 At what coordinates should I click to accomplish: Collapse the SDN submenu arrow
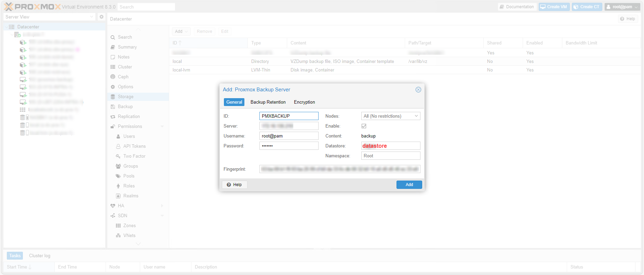(x=162, y=216)
